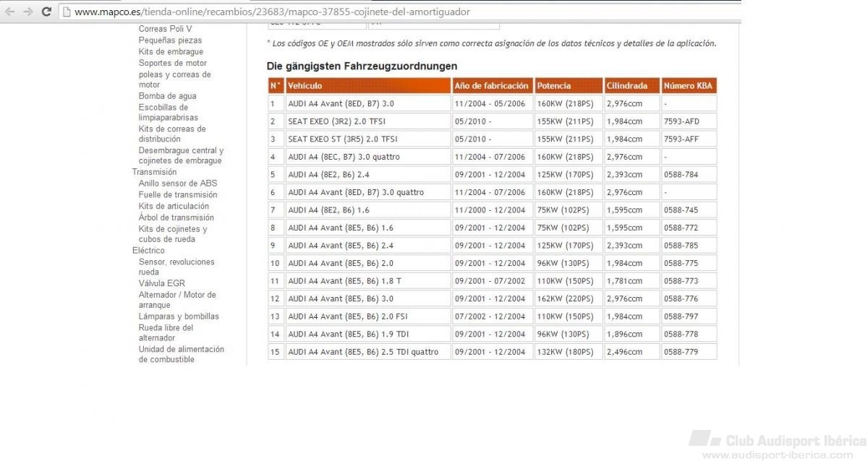This screenshot has height=461, width=868.
Task: Click the N° column header
Action: 276,86
